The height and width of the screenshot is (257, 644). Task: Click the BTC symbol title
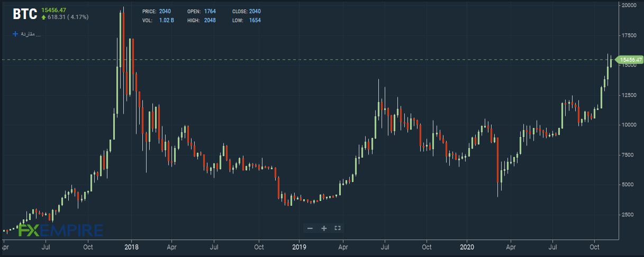[x=24, y=14]
